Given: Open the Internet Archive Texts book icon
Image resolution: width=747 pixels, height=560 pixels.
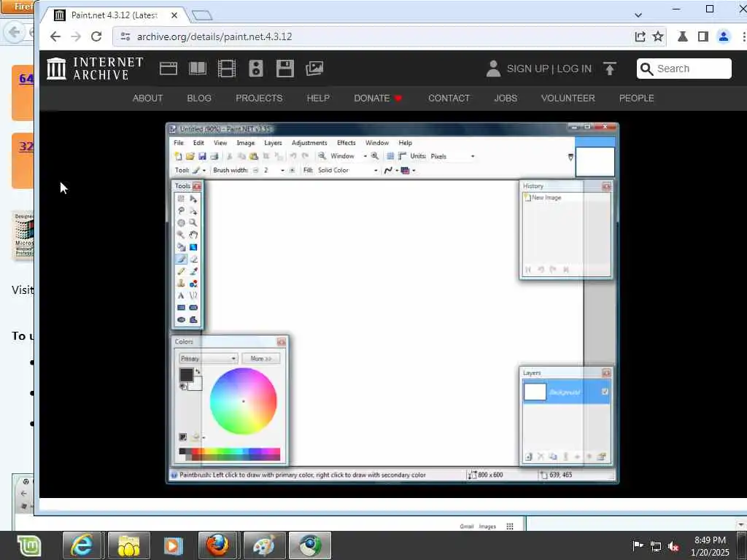Looking at the screenshot, I should (x=198, y=69).
